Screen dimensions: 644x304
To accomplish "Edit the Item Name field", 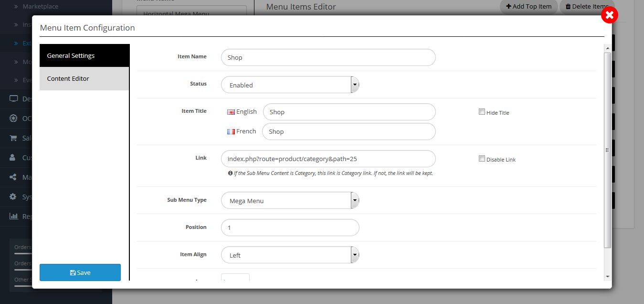I will [328, 57].
